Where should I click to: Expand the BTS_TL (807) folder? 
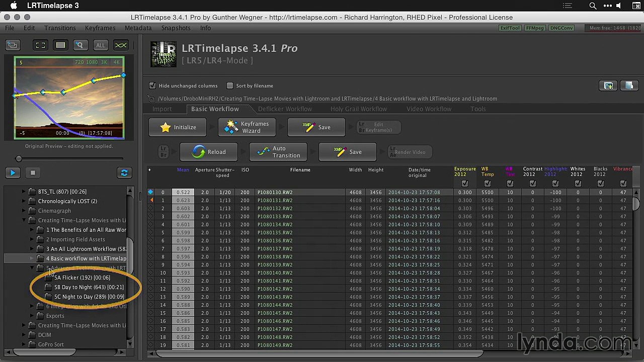click(x=24, y=192)
